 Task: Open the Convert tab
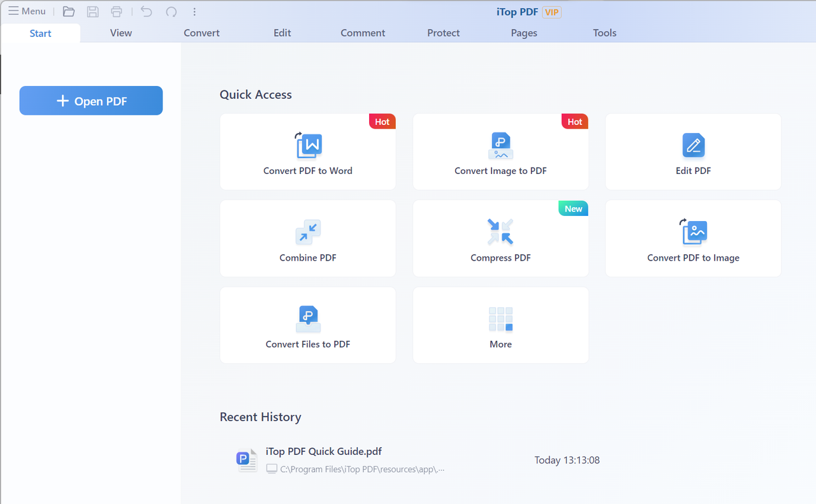pyautogui.click(x=201, y=33)
